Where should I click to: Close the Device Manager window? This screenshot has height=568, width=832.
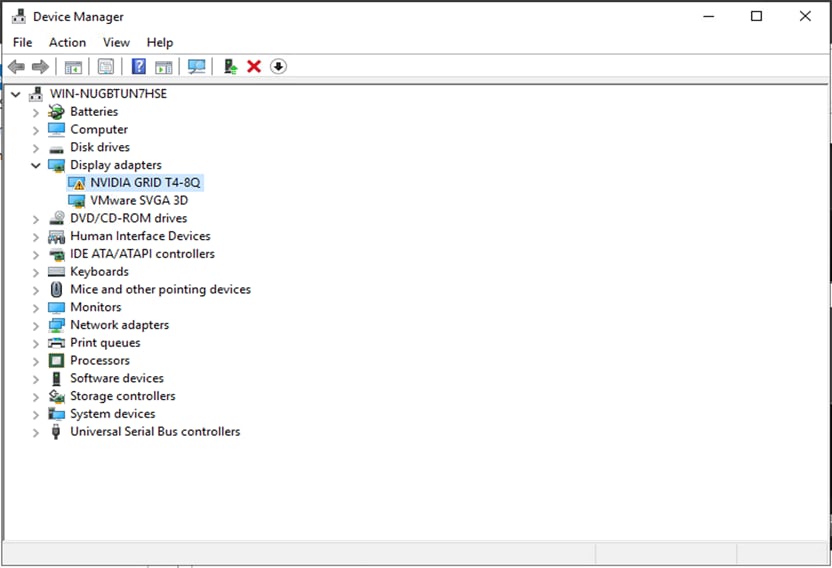pos(805,16)
